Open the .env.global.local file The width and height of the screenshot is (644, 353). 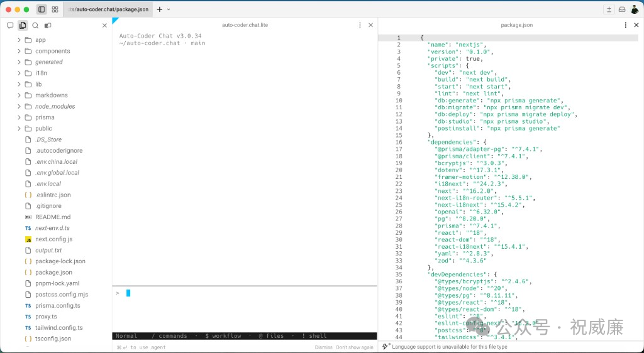[56, 173]
